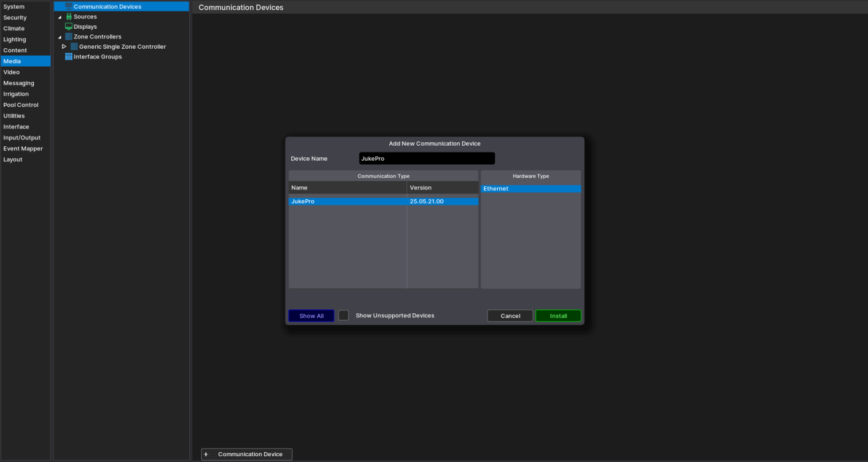This screenshot has height=462, width=868.
Task: Collapse the Zone Controllers tree node
Action: click(x=60, y=37)
